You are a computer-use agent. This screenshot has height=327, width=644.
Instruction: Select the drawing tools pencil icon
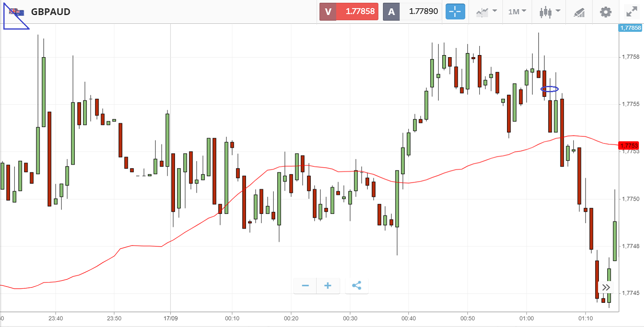[x=579, y=12]
